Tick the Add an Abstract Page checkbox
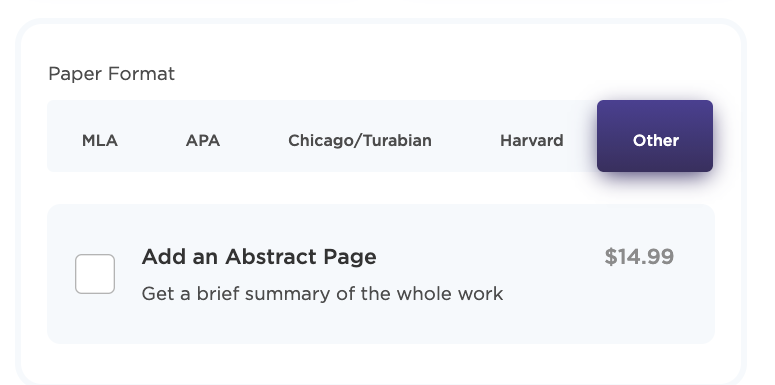The height and width of the screenshot is (385, 775). point(95,274)
